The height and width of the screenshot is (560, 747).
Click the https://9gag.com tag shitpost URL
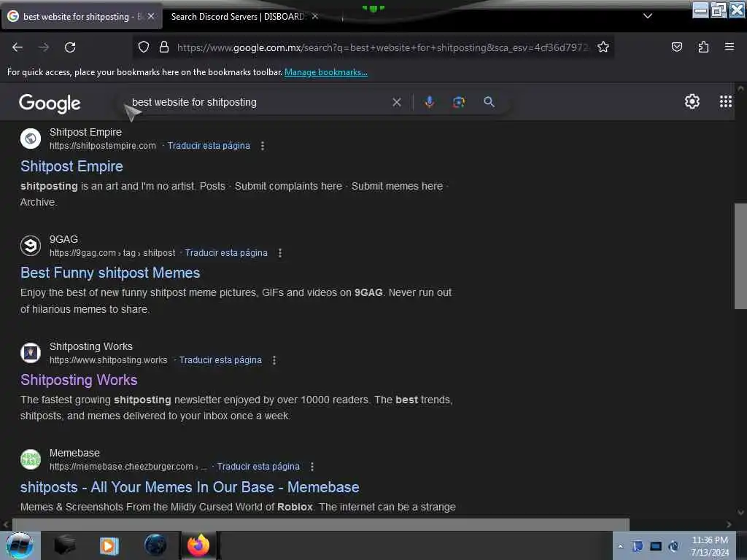click(x=112, y=253)
